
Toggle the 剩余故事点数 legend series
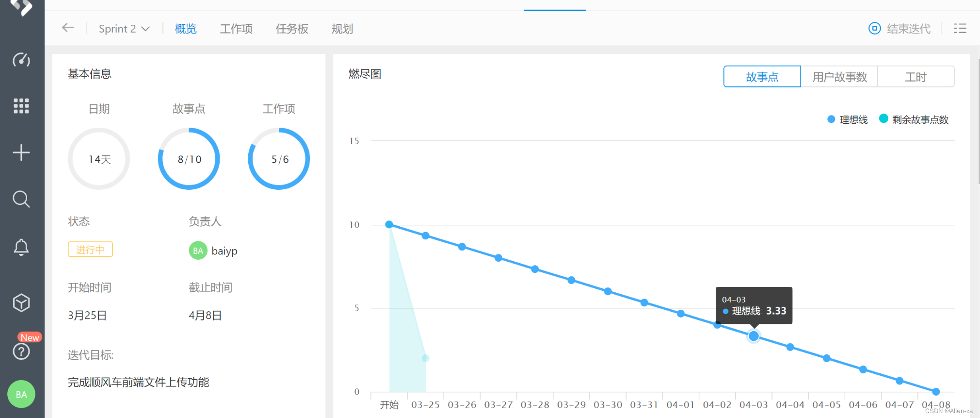[914, 119]
